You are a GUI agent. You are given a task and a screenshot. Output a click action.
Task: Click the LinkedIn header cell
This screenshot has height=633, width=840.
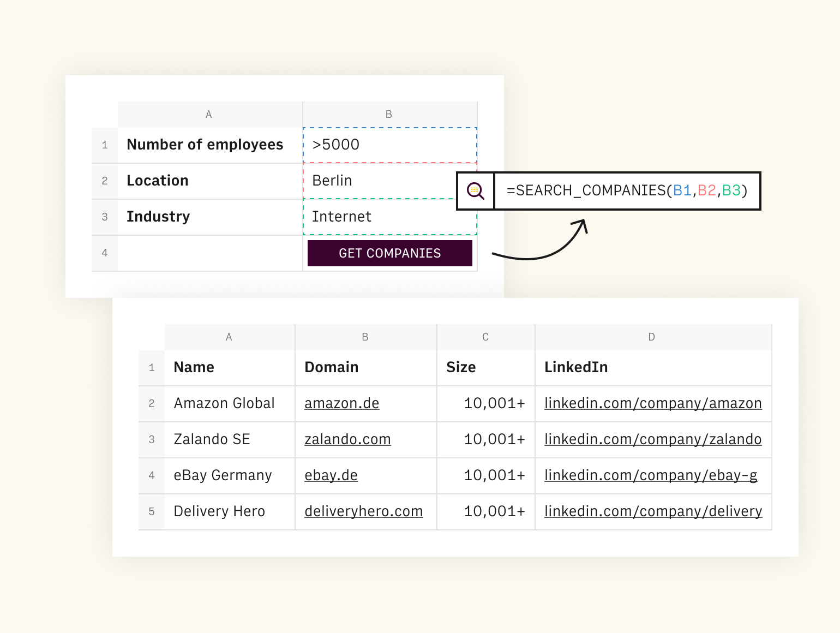click(653, 368)
